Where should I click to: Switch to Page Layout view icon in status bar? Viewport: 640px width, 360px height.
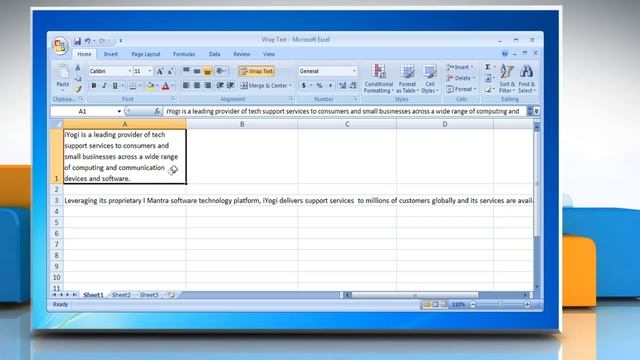(x=435, y=304)
